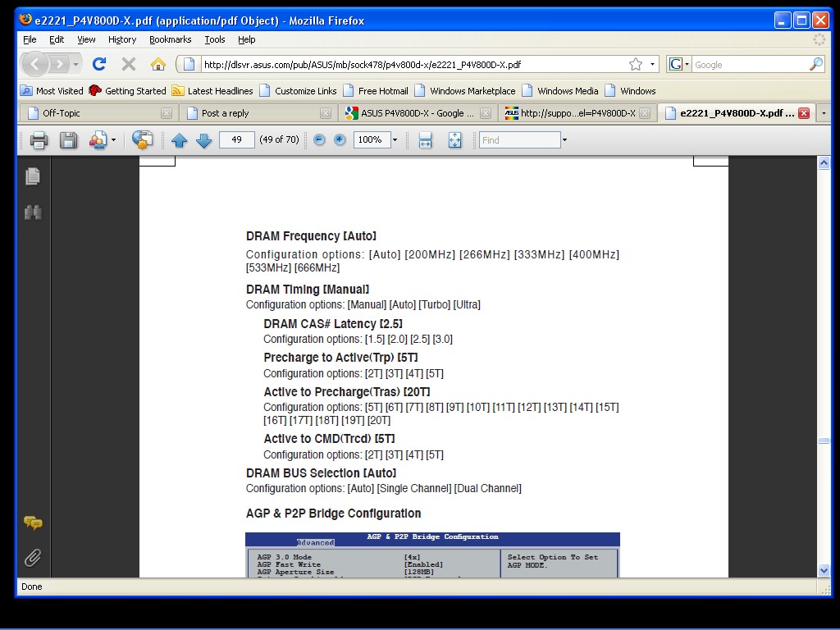Click the vertical scrollbar thumb
This screenshot has height=630, width=840.
[x=824, y=441]
